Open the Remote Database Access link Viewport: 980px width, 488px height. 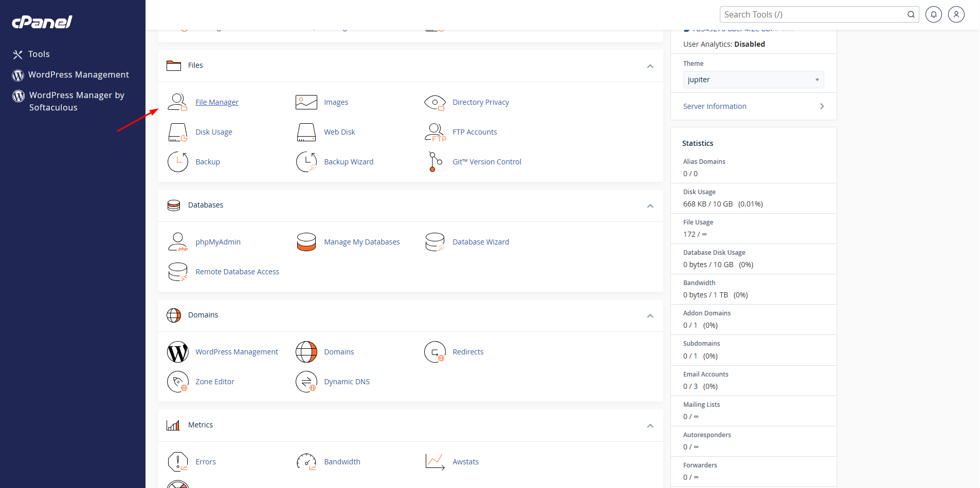pos(238,272)
